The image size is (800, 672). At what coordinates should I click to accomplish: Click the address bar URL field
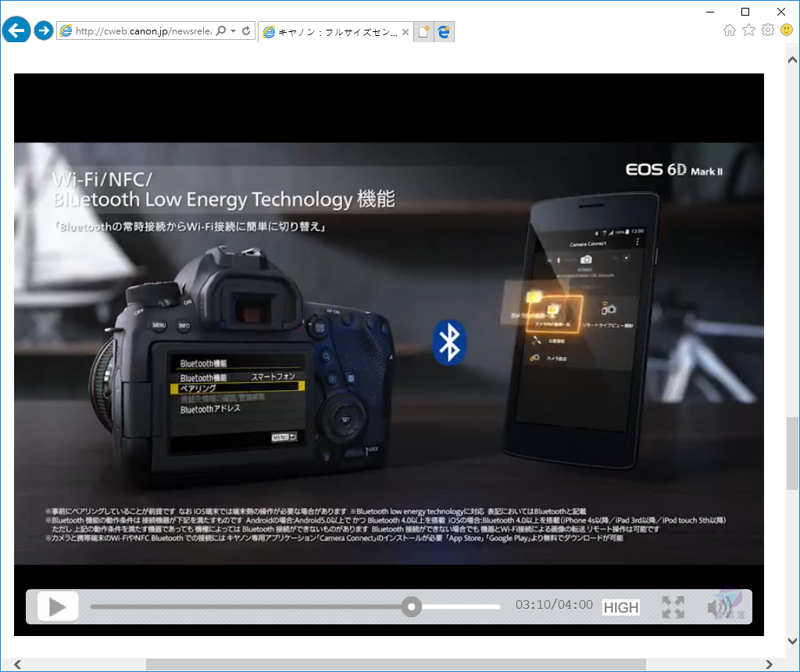pos(143,31)
